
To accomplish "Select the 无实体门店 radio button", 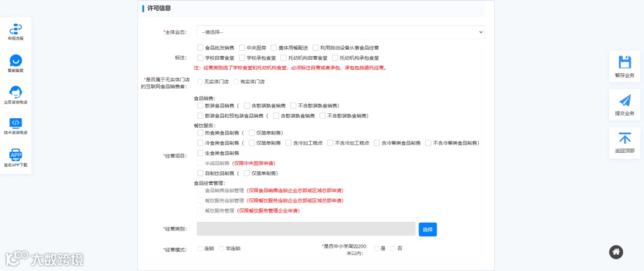I will pyautogui.click(x=200, y=82).
